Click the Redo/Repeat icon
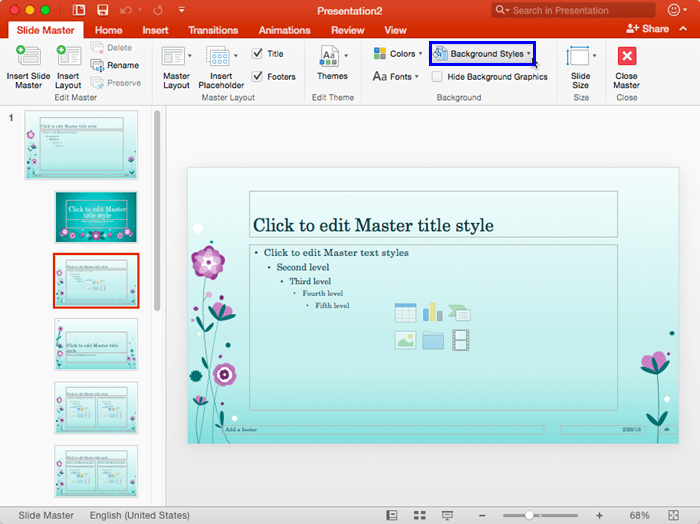700x524 pixels. [x=158, y=10]
